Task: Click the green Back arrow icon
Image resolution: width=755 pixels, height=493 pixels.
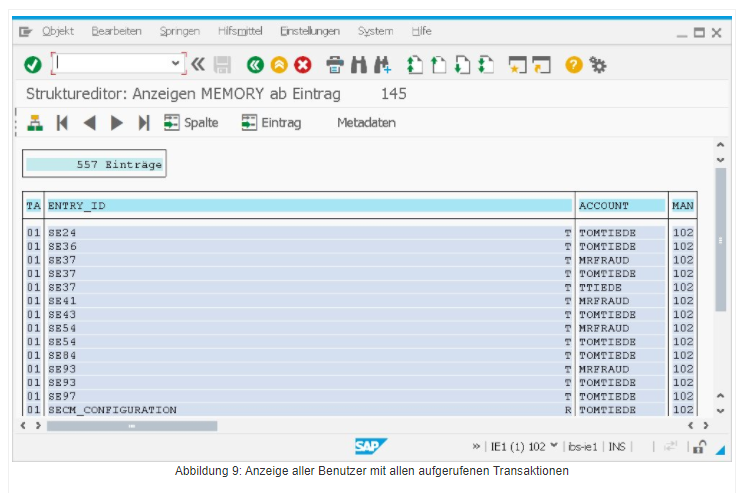Action: click(255, 65)
